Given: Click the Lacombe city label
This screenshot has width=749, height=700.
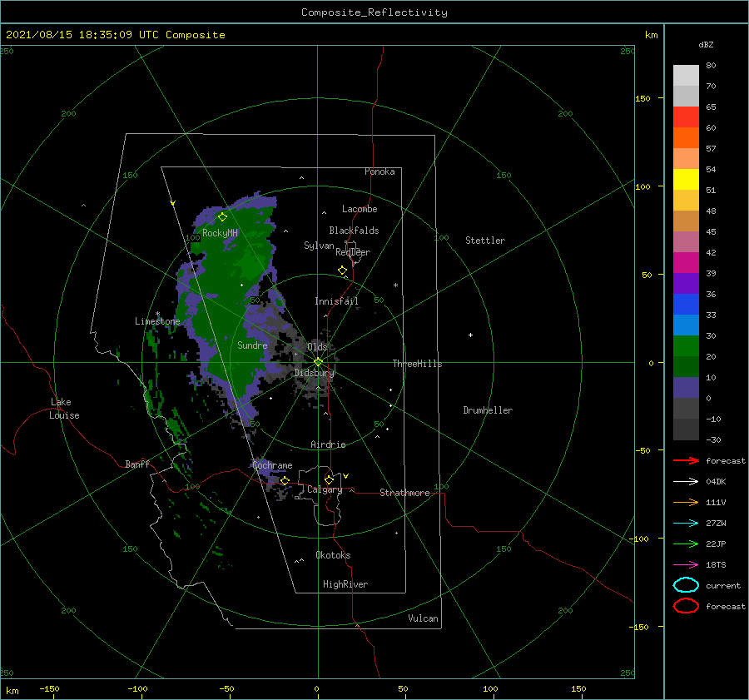Looking at the screenshot, I should pos(360,209).
